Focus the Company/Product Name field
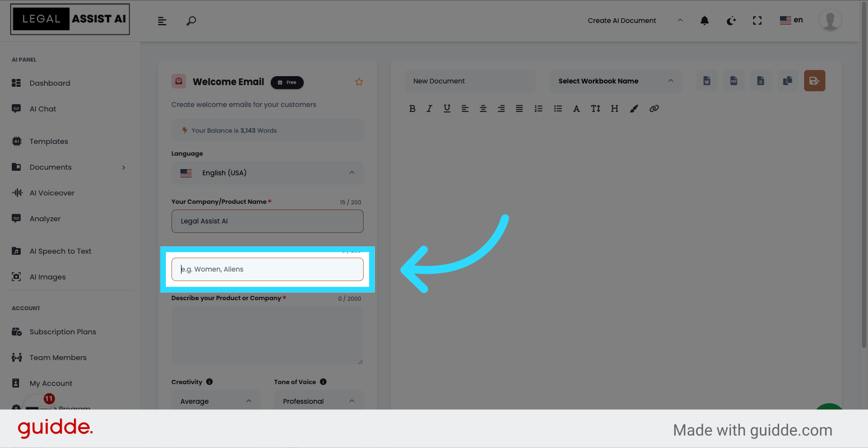This screenshot has height=448, width=868. pos(267,221)
